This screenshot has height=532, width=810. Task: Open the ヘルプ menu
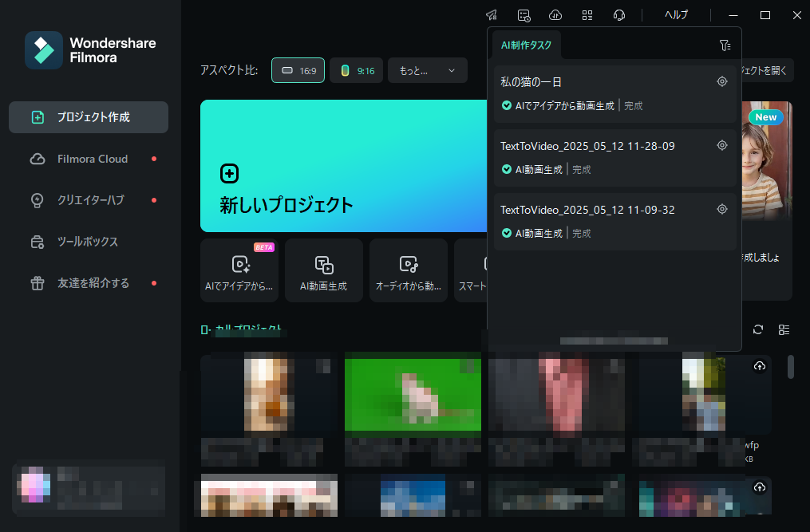pyautogui.click(x=676, y=15)
